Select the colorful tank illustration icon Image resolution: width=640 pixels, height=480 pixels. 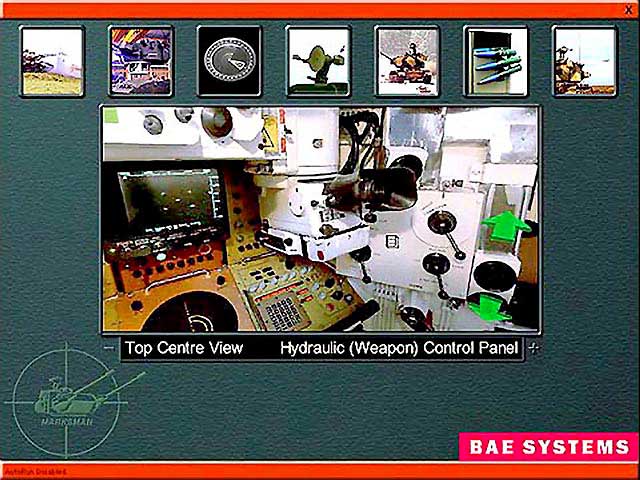141,60
